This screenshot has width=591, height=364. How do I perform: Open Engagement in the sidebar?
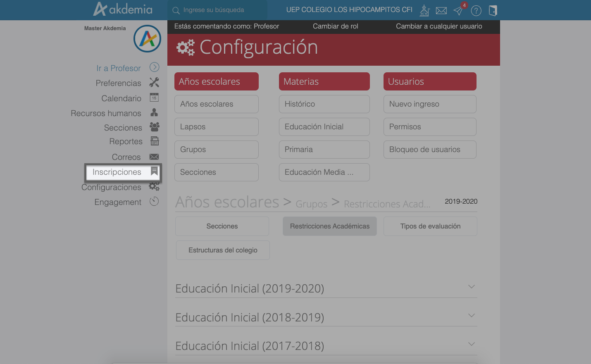tap(118, 202)
